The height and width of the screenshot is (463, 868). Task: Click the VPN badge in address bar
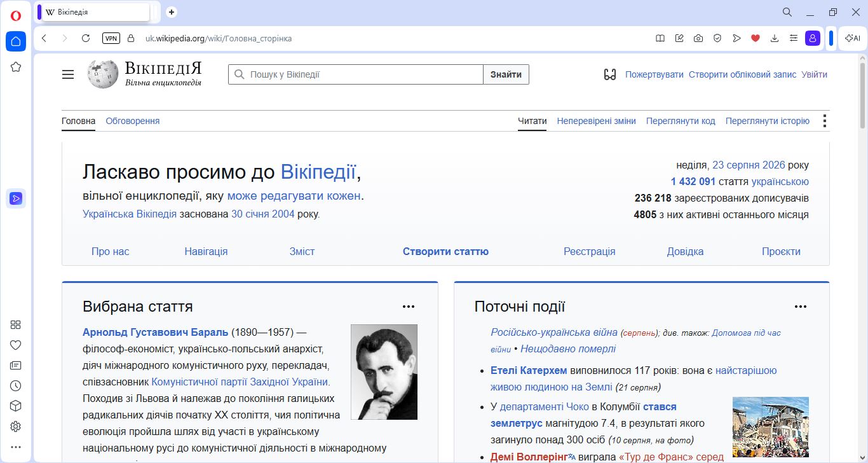click(111, 38)
